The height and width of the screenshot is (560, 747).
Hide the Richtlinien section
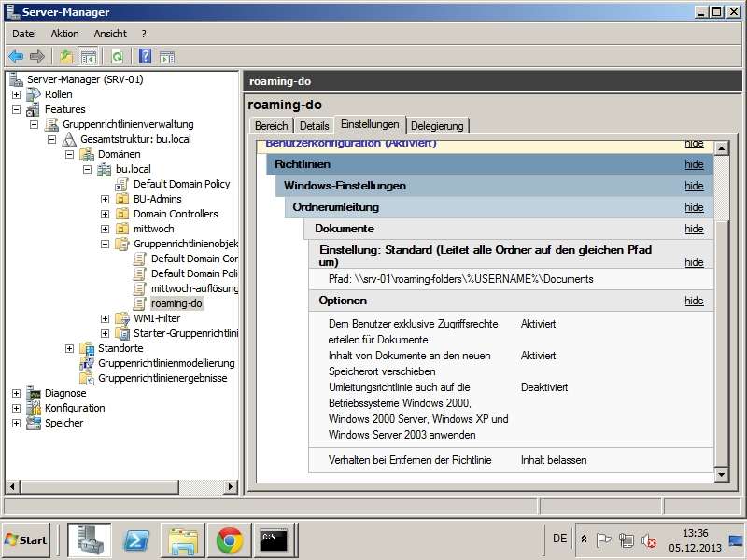click(x=694, y=164)
